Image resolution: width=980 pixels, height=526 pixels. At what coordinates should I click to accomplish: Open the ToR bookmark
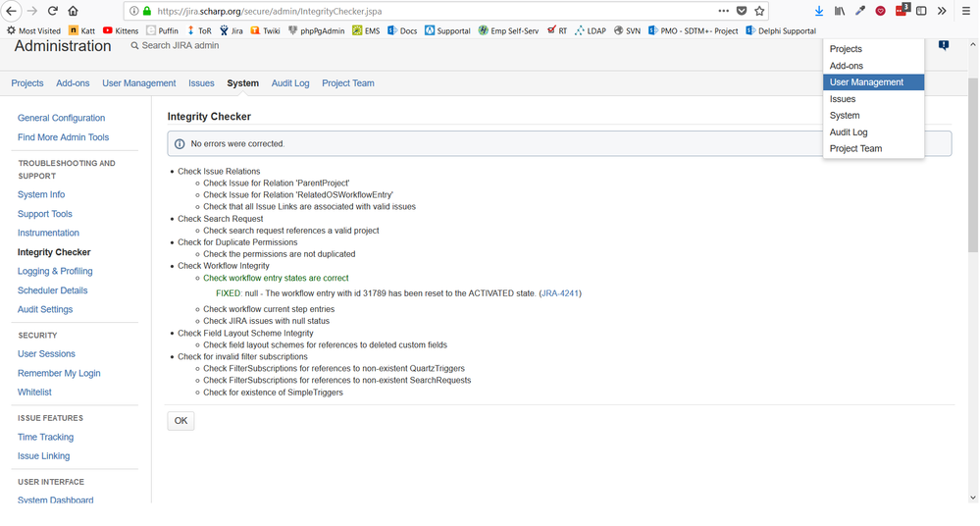pyautogui.click(x=199, y=30)
